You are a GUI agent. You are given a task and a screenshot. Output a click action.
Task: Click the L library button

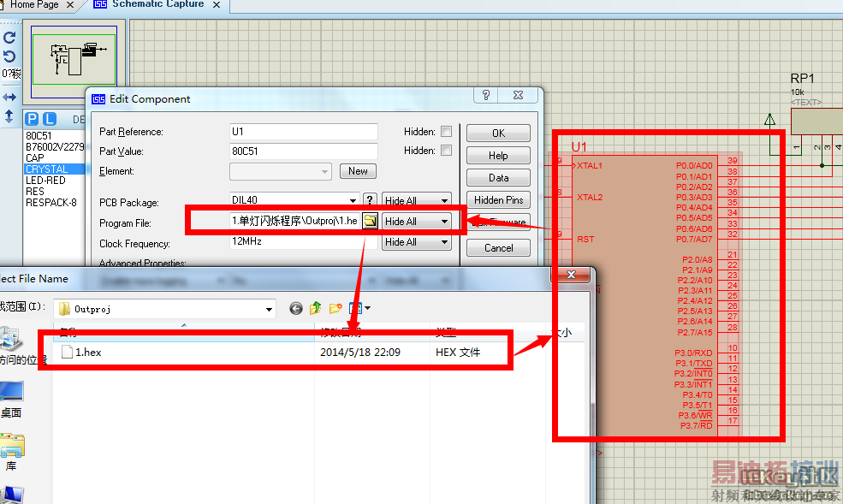point(50,119)
